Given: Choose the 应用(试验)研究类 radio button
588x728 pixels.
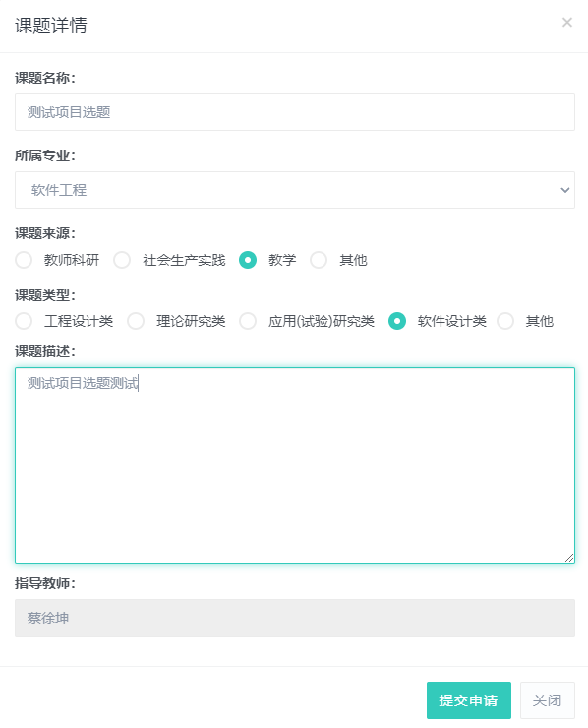Looking at the screenshot, I should tap(248, 321).
